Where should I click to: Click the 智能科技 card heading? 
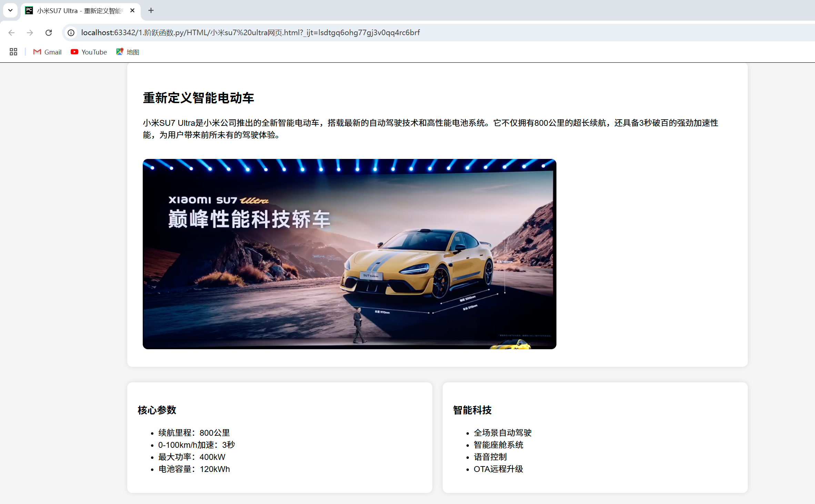(x=472, y=410)
